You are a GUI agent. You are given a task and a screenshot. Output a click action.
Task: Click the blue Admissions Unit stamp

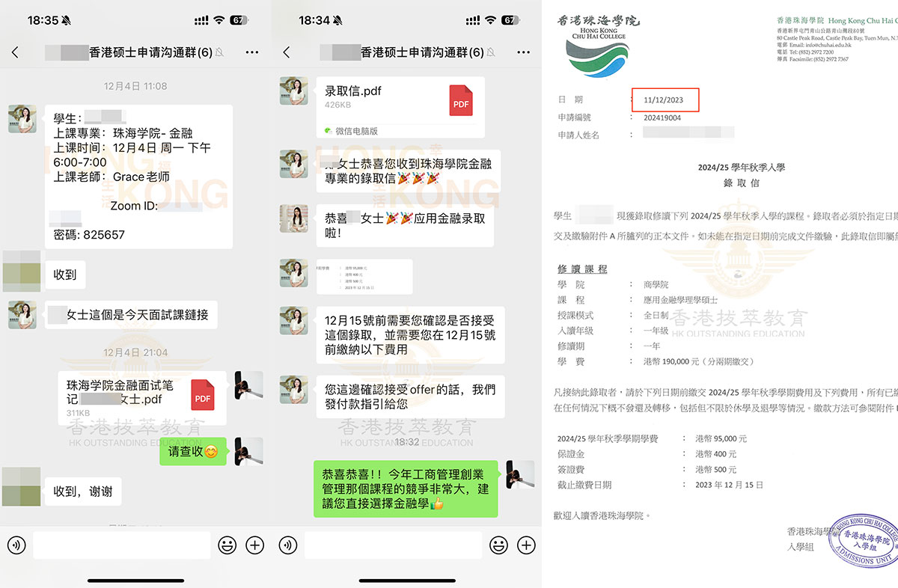pyautogui.click(x=863, y=542)
